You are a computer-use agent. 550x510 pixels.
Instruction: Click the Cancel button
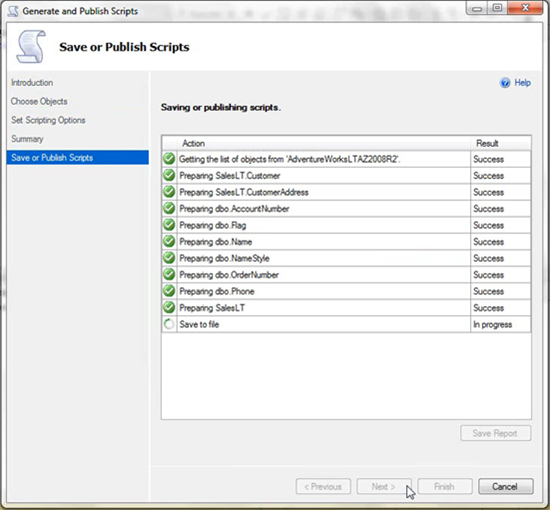click(x=505, y=486)
